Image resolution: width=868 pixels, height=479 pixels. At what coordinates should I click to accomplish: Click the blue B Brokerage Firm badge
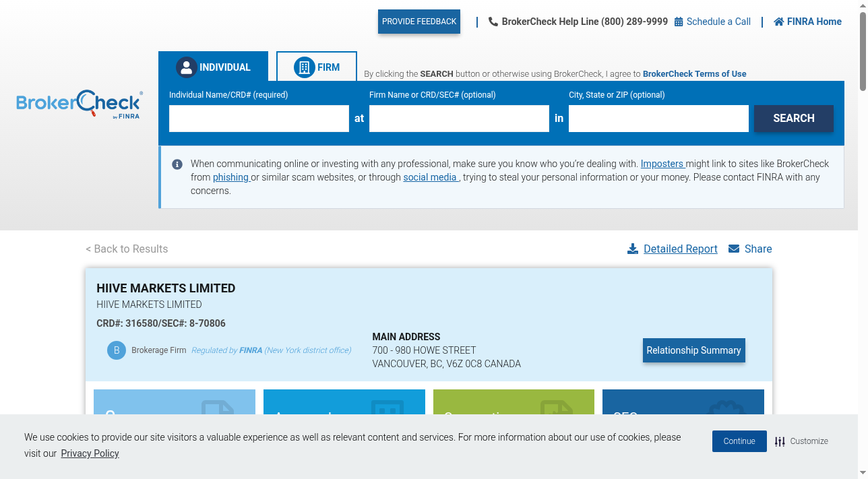(117, 350)
